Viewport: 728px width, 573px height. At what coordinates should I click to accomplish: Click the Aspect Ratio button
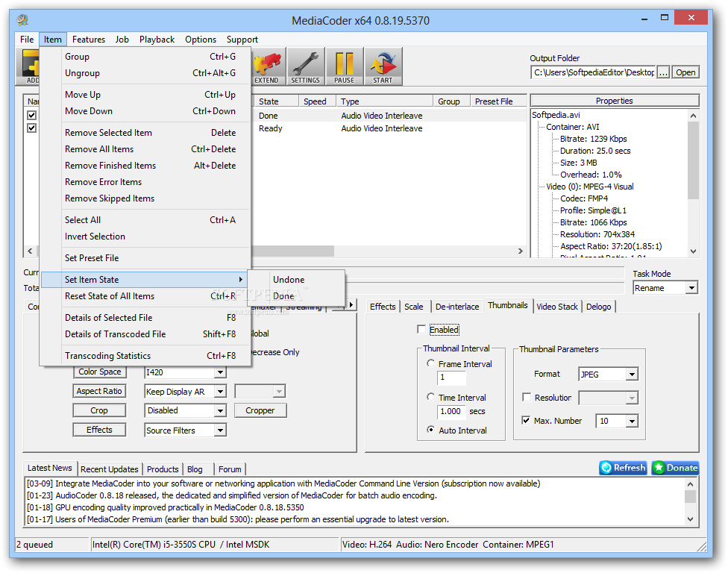click(x=99, y=391)
